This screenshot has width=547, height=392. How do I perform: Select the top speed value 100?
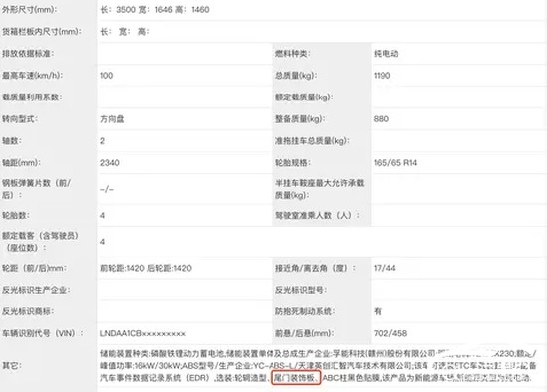(106, 75)
